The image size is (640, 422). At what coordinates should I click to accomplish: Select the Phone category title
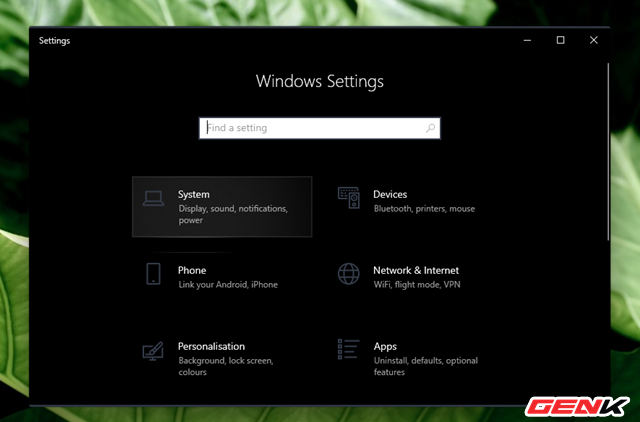tap(192, 270)
